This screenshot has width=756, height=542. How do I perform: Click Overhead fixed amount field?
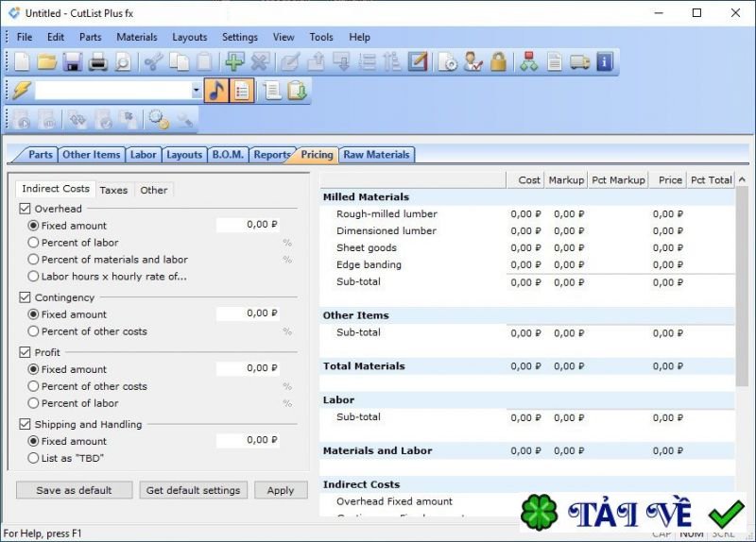249,225
